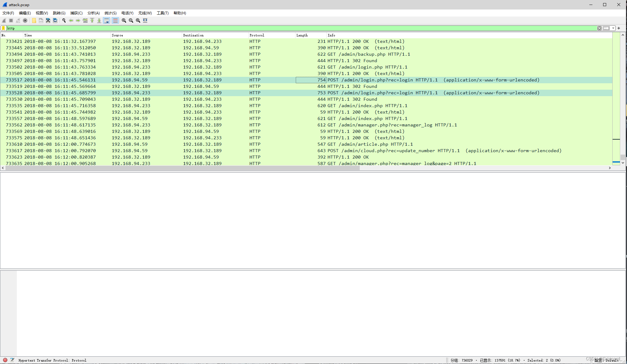The width and height of the screenshot is (627, 364).
Task: Toggle packet colorize rules button
Action: coord(115,21)
